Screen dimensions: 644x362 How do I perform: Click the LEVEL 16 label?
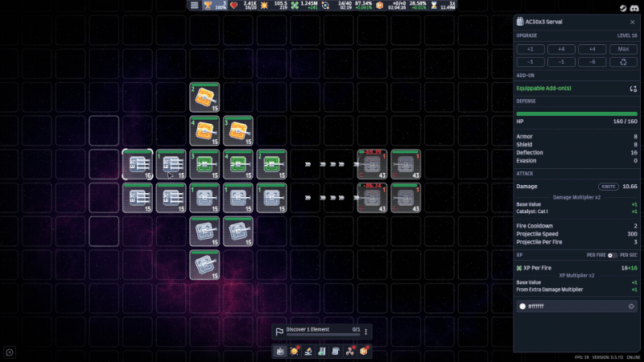[x=627, y=35]
